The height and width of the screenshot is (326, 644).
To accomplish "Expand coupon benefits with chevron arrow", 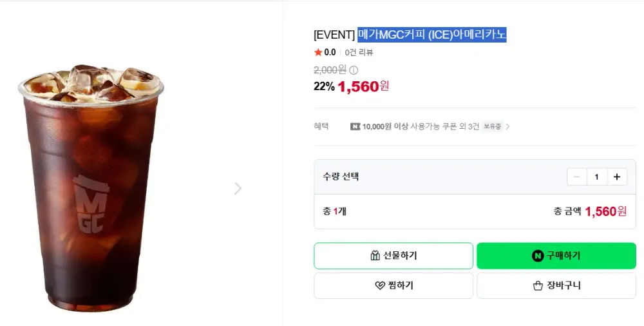I will [507, 127].
